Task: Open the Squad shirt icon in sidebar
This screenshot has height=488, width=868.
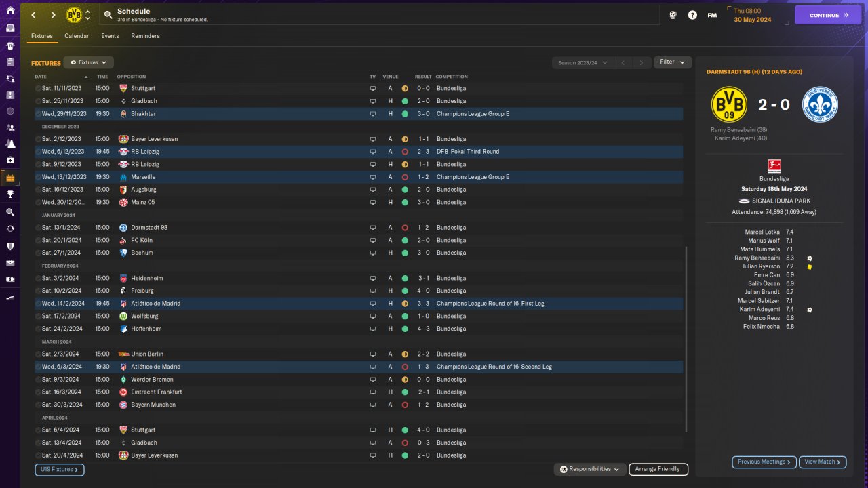Action: pyautogui.click(x=10, y=46)
